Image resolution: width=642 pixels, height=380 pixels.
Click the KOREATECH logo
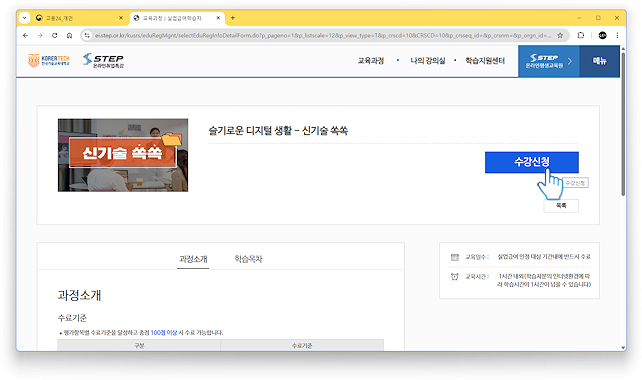pyautogui.click(x=49, y=61)
